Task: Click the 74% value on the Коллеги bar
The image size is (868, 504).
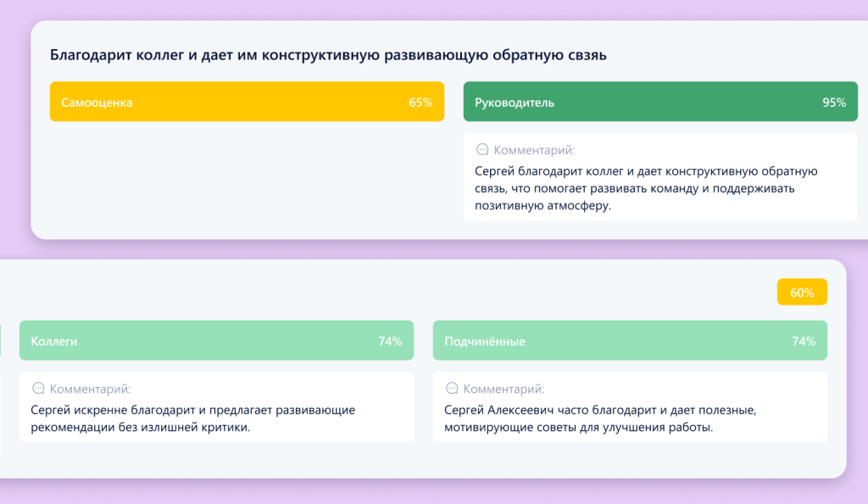Action: (x=390, y=341)
